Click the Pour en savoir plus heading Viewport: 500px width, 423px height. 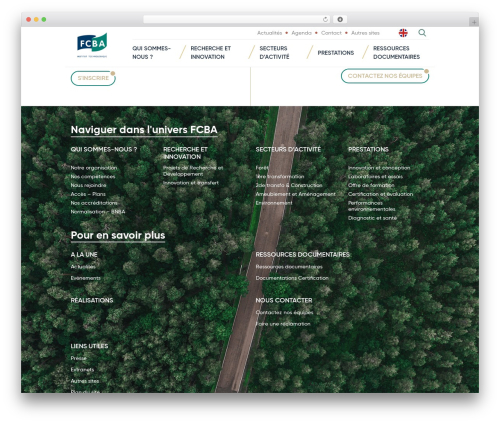118,235
